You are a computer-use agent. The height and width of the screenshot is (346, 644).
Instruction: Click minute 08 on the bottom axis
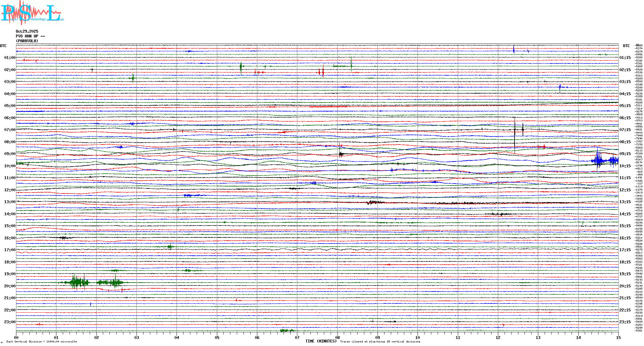coord(337,337)
